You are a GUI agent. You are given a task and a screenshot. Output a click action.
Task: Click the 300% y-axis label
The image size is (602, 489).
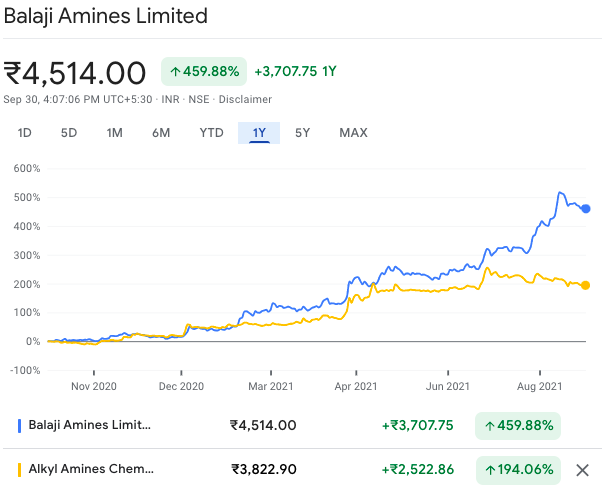(x=27, y=255)
